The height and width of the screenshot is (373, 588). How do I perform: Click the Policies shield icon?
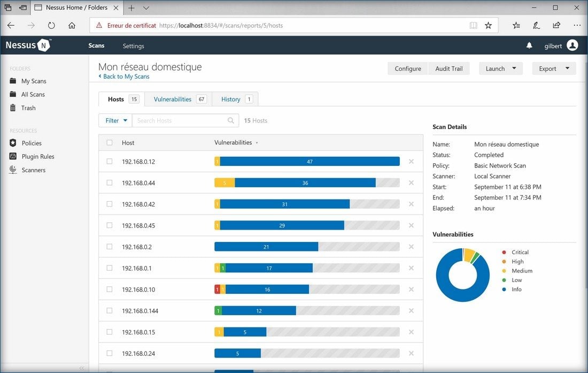coord(13,143)
